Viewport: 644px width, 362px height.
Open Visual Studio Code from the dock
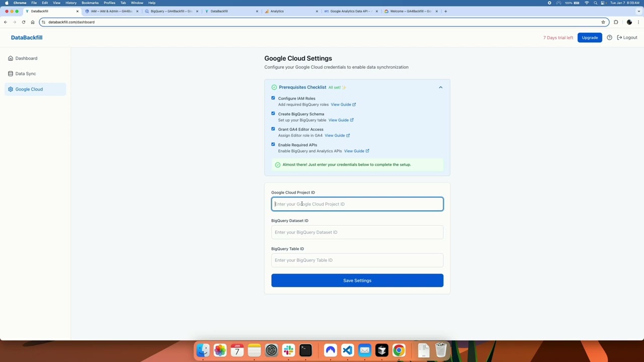click(x=348, y=350)
